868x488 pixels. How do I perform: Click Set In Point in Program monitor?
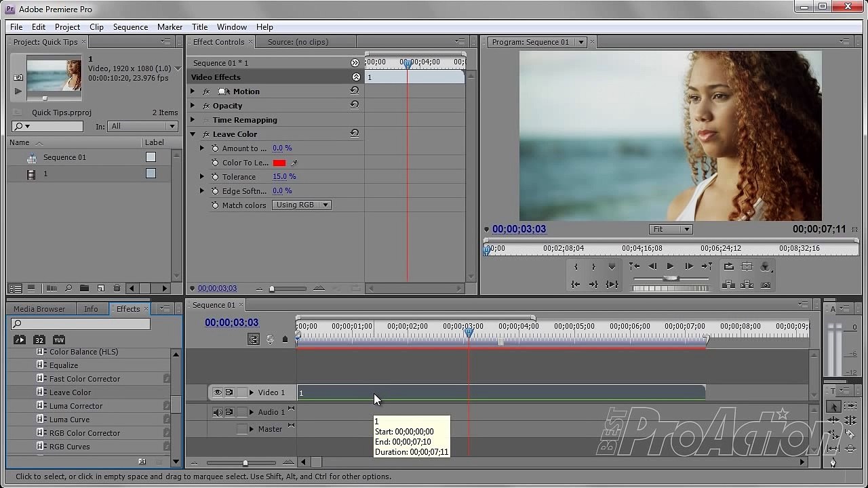pos(576,266)
